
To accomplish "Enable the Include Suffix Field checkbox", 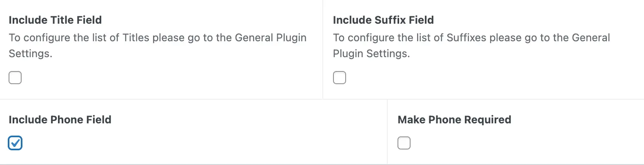I will tap(340, 78).
